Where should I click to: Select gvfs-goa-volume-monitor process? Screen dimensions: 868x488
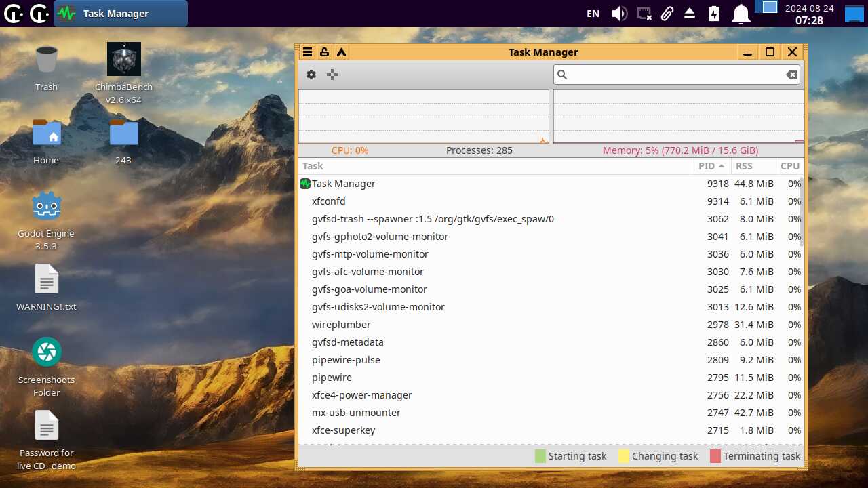(x=550, y=289)
